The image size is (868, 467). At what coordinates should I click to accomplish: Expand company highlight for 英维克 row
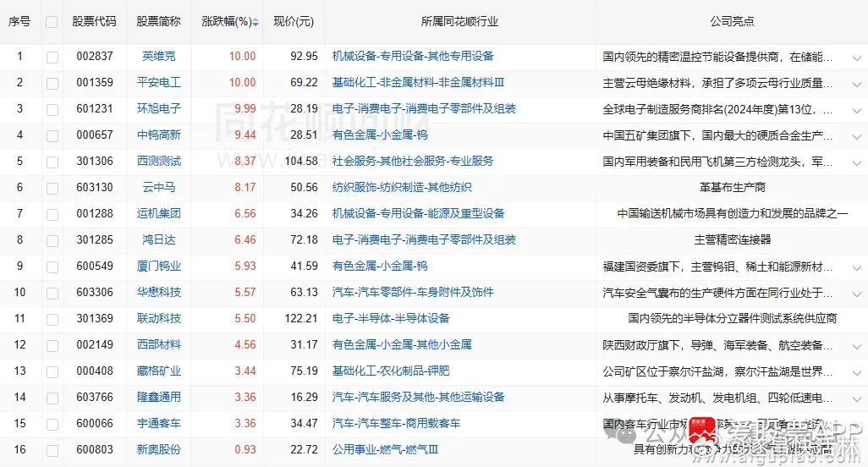(x=856, y=58)
